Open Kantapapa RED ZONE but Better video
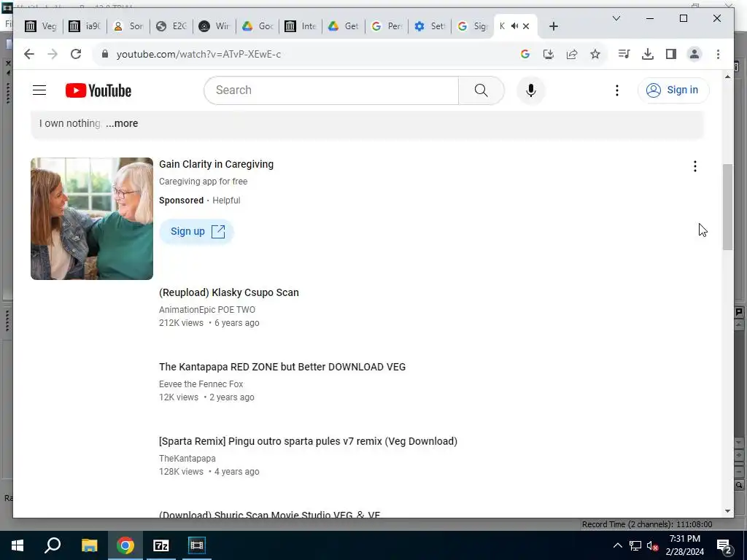Image resolution: width=747 pixels, height=560 pixels. [282, 367]
